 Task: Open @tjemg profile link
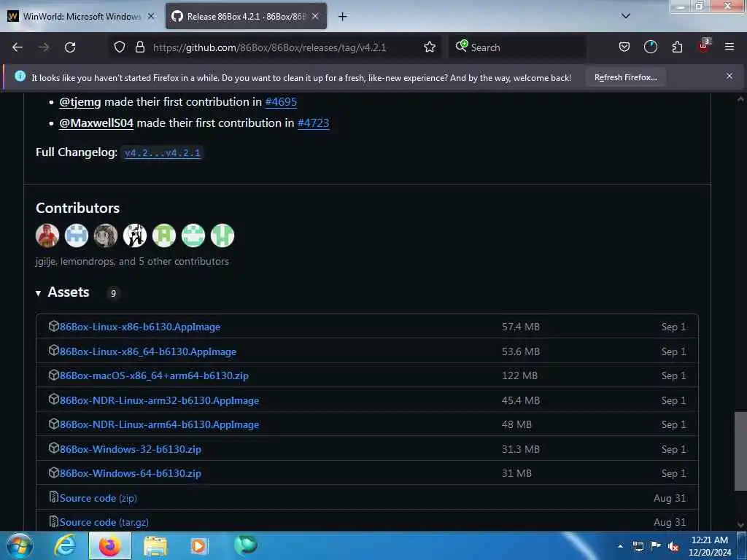pyautogui.click(x=80, y=101)
